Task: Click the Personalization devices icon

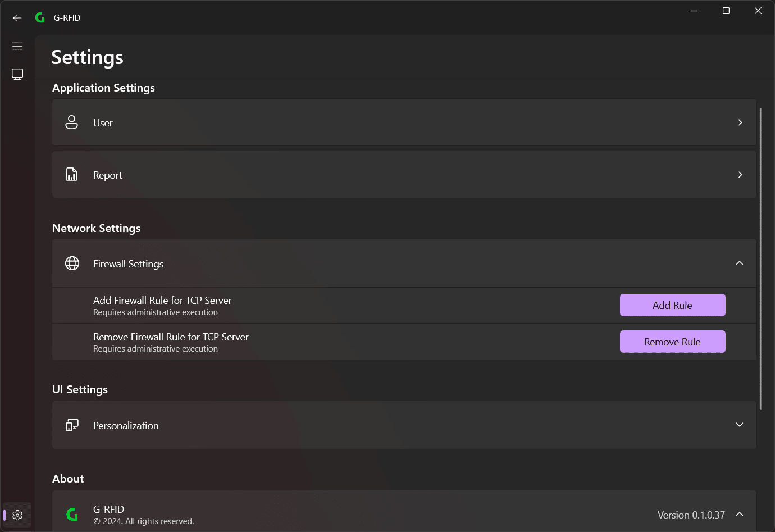Action: [x=72, y=425]
